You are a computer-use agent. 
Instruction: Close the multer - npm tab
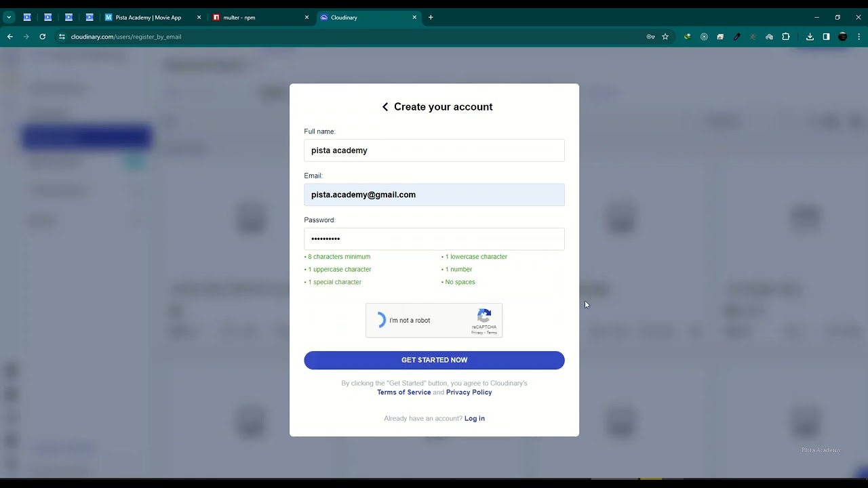[307, 18]
